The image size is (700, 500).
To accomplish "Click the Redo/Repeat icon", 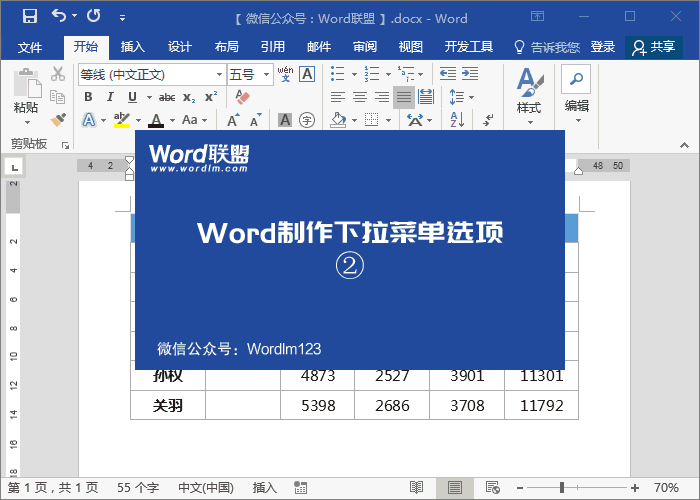I will (x=93, y=16).
